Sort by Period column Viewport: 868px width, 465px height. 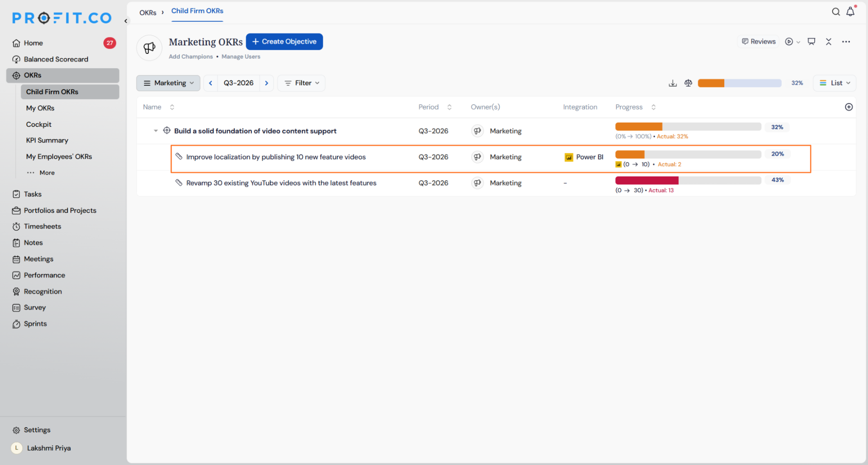[449, 107]
